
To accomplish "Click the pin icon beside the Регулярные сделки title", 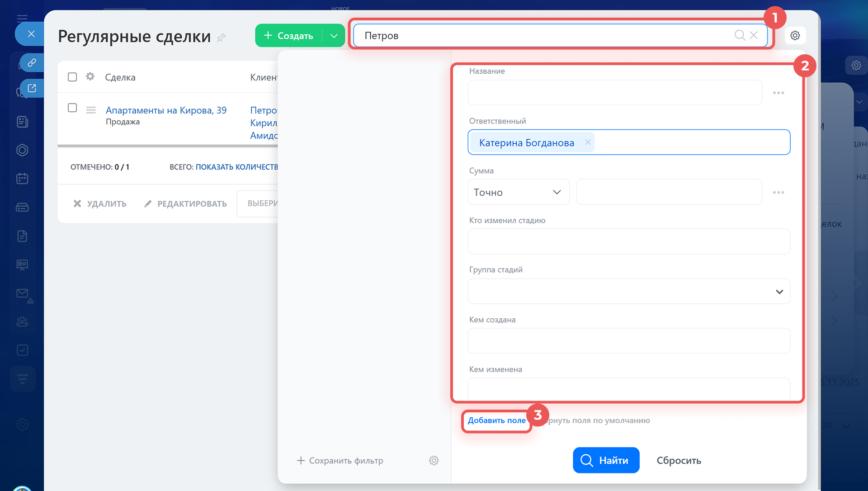I will pos(221,38).
